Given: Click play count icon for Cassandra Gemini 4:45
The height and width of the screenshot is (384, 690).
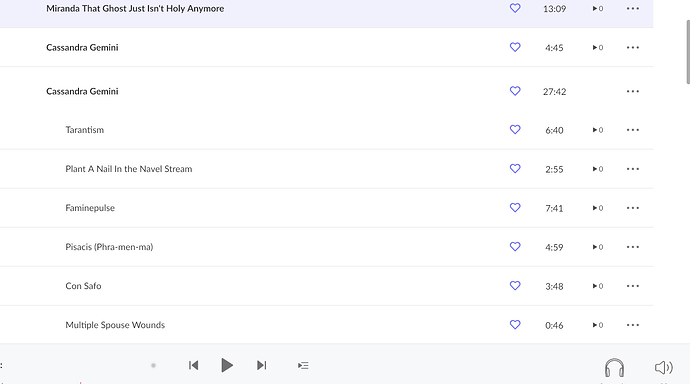Looking at the screenshot, I should (x=598, y=48).
